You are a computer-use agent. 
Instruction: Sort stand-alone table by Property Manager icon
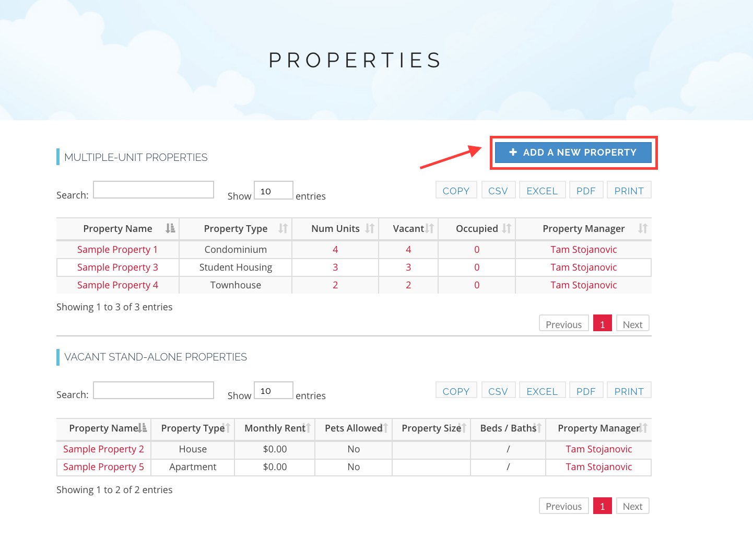(x=643, y=428)
